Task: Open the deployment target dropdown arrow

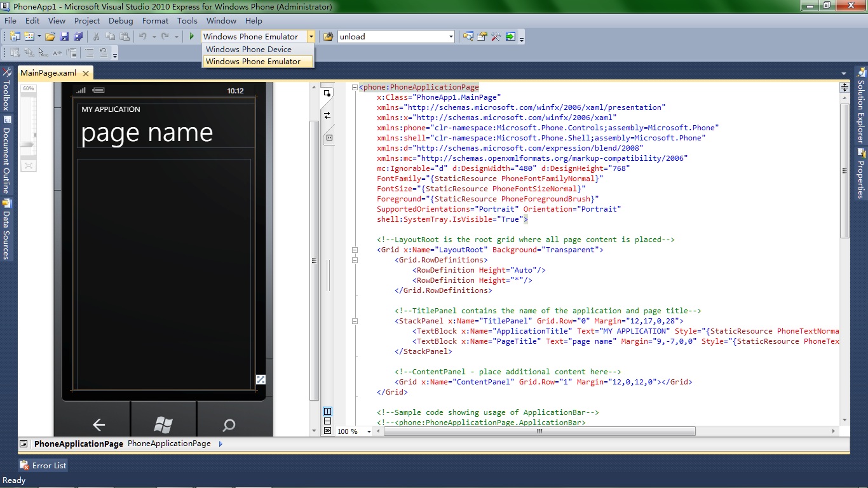Action: [311, 37]
